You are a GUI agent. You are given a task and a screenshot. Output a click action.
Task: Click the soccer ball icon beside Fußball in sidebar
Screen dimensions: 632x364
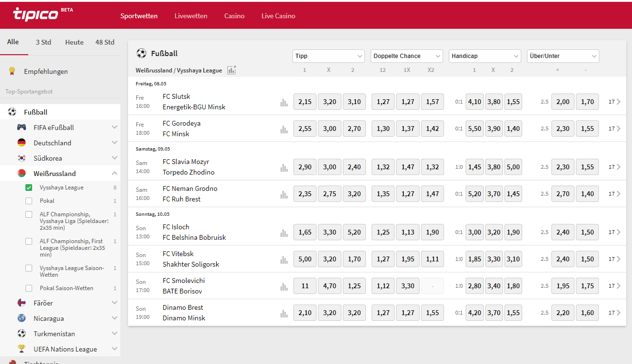12,112
